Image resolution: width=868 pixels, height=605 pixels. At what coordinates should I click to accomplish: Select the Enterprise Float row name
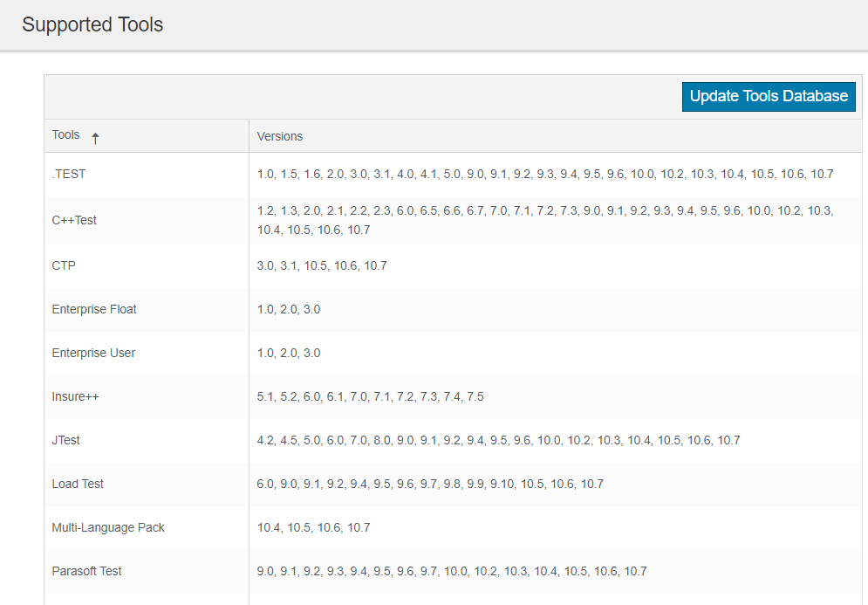tap(94, 309)
